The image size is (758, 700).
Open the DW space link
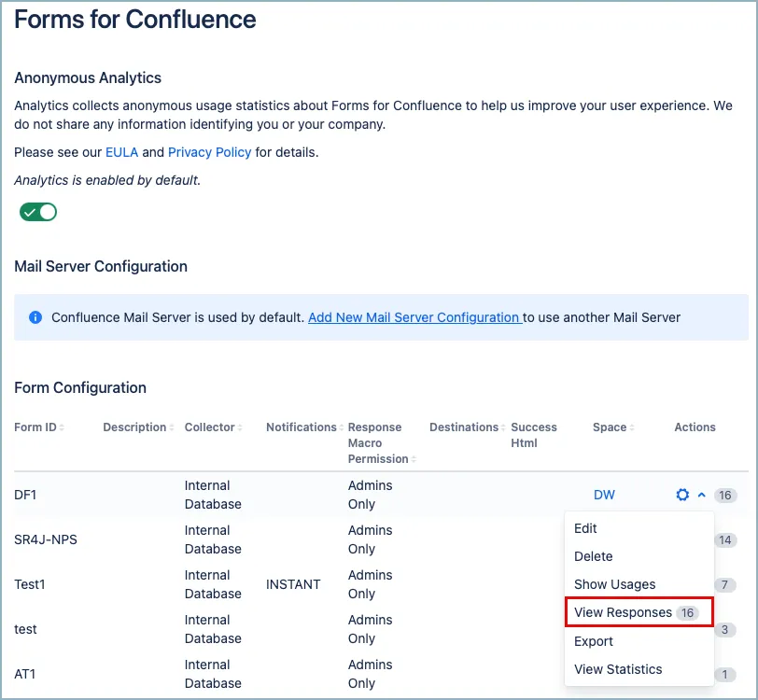point(604,495)
